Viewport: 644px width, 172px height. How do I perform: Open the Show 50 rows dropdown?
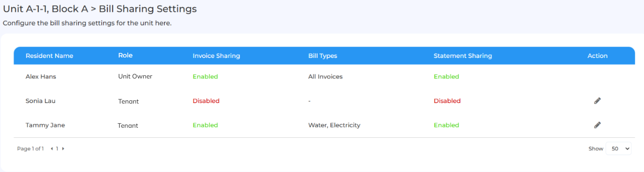coord(618,149)
